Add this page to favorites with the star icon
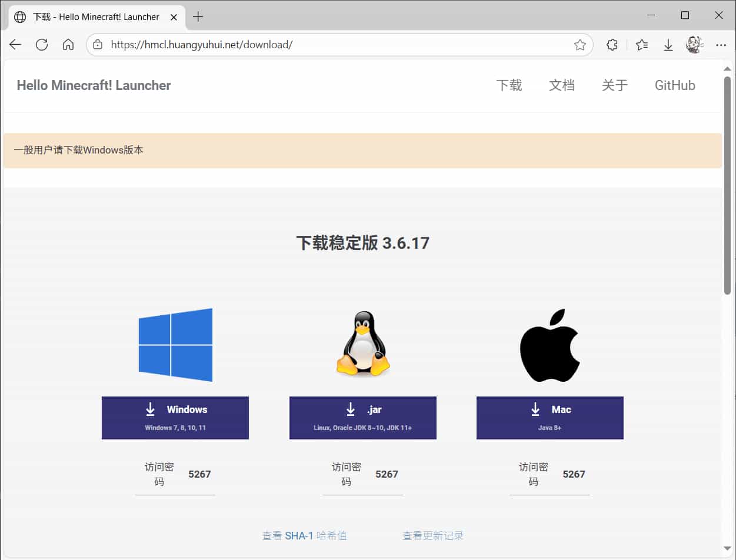 (580, 45)
